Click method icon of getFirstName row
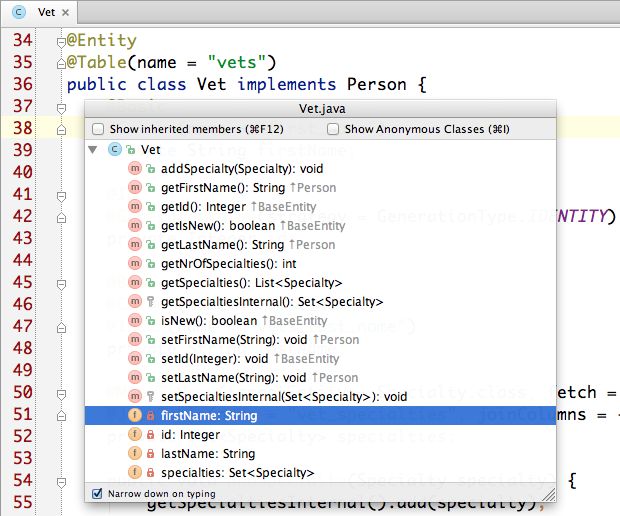 point(135,187)
